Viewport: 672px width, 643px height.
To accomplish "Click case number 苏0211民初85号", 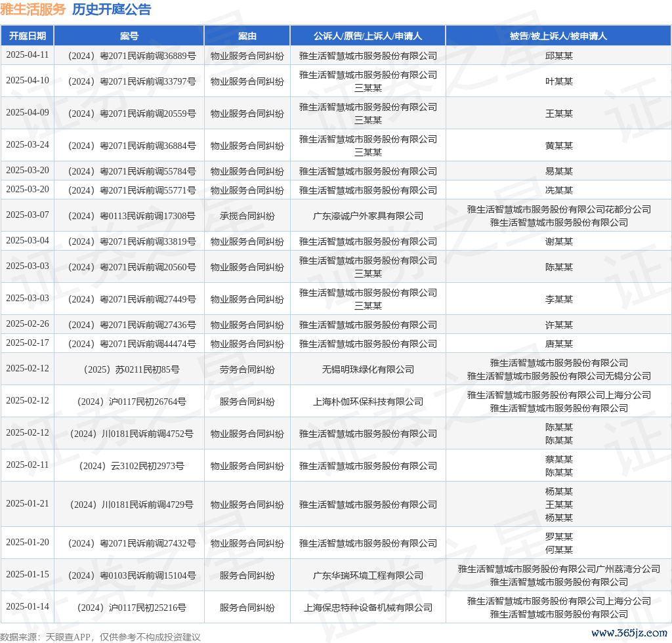I will point(131,369).
